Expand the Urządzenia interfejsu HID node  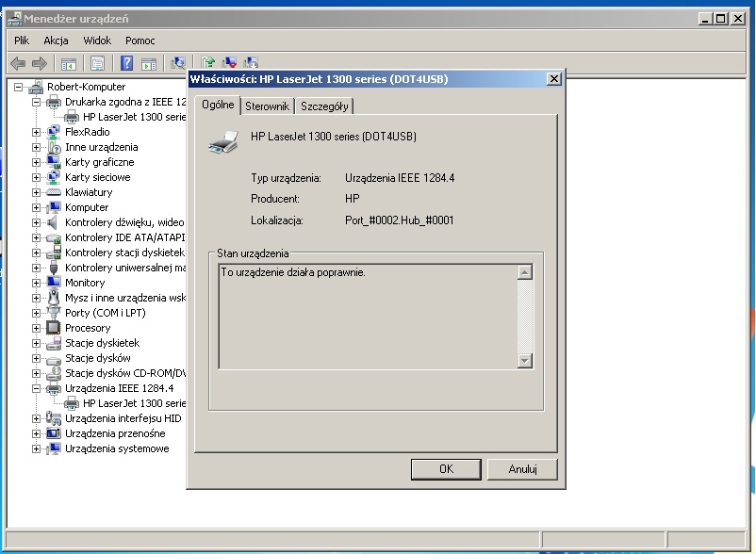tap(36, 418)
